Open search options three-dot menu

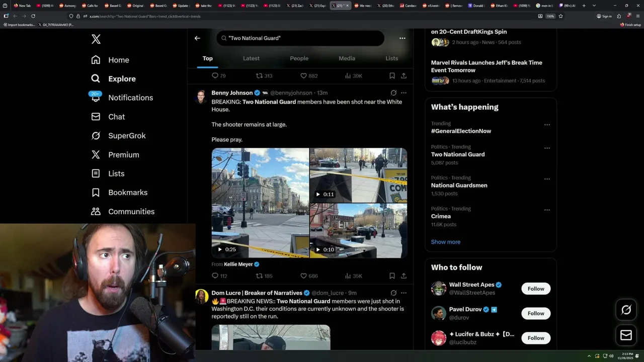click(402, 38)
